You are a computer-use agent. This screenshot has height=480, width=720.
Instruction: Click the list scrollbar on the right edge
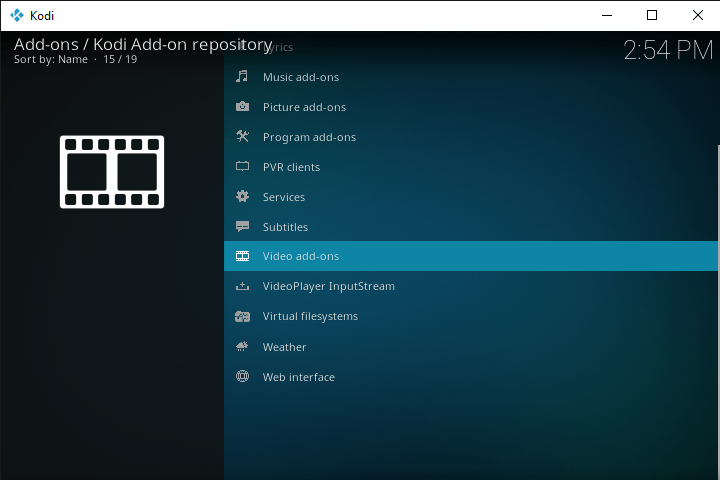coord(718,312)
